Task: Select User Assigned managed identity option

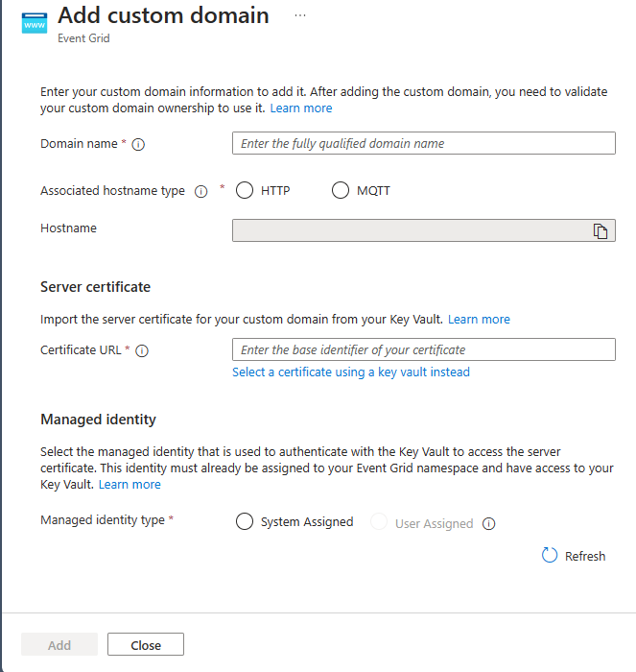Action: [x=379, y=522]
